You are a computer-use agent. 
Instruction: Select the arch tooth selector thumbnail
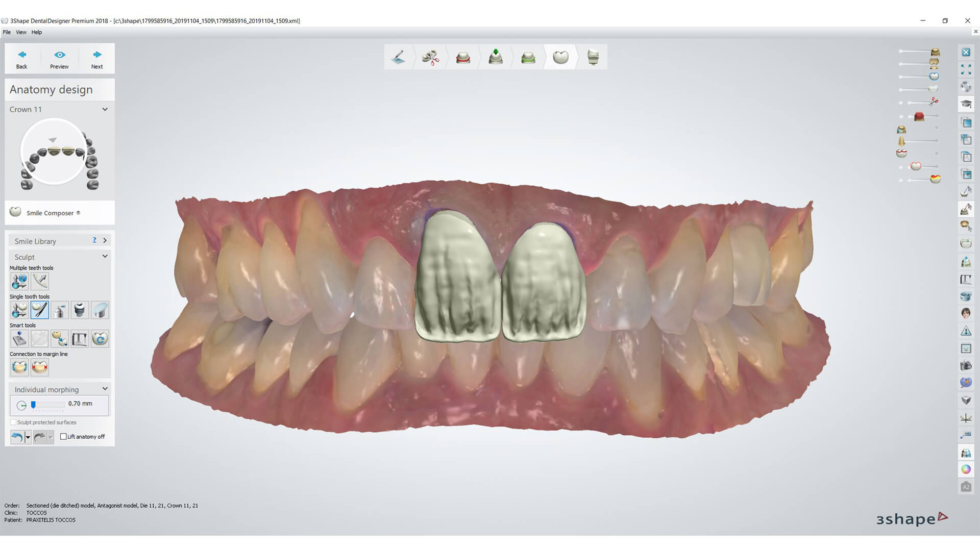coord(59,155)
